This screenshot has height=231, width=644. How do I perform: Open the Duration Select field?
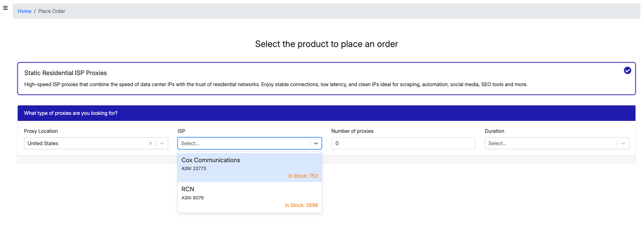[x=550, y=143]
